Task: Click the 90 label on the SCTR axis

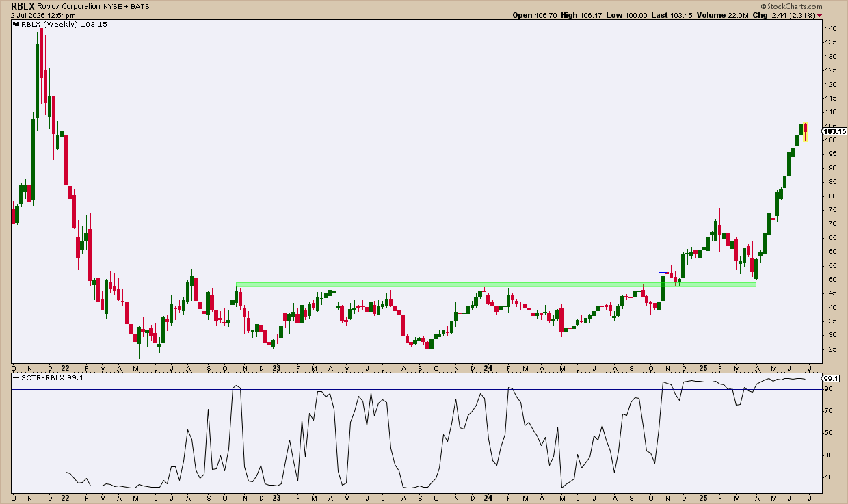Action: coord(828,389)
